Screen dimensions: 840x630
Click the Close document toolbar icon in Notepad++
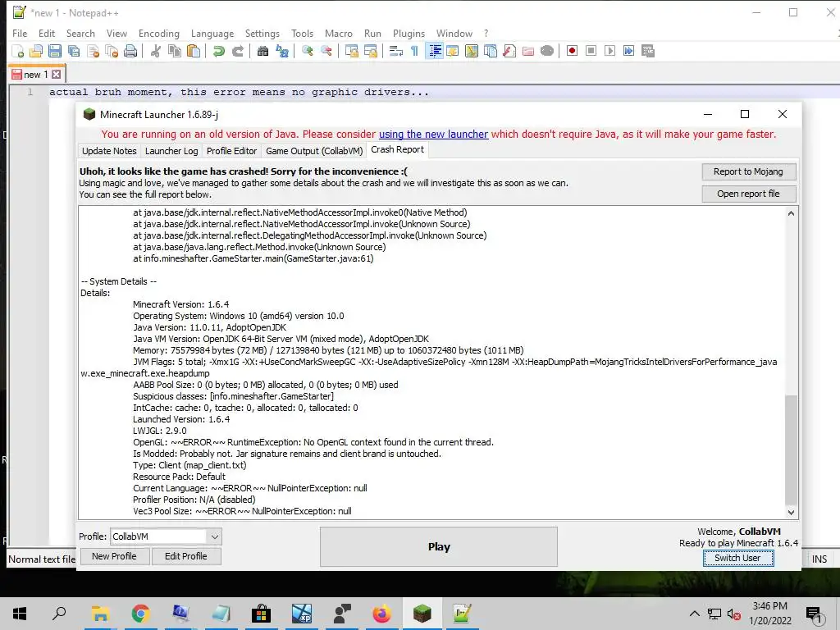click(x=93, y=51)
